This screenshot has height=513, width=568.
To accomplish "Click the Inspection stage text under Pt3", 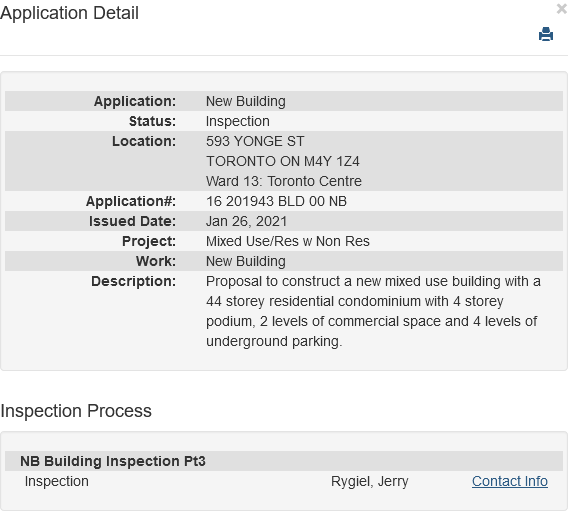I will click(x=57, y=481).
